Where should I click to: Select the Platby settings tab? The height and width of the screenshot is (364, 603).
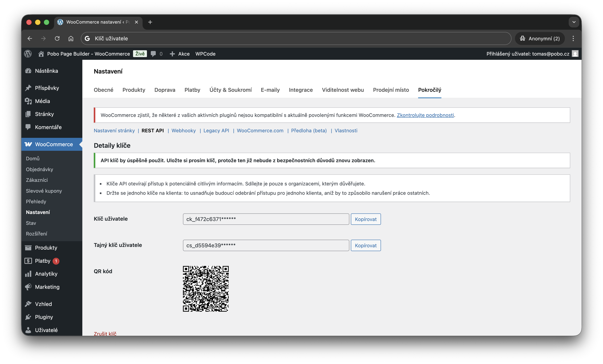point(192,90)
